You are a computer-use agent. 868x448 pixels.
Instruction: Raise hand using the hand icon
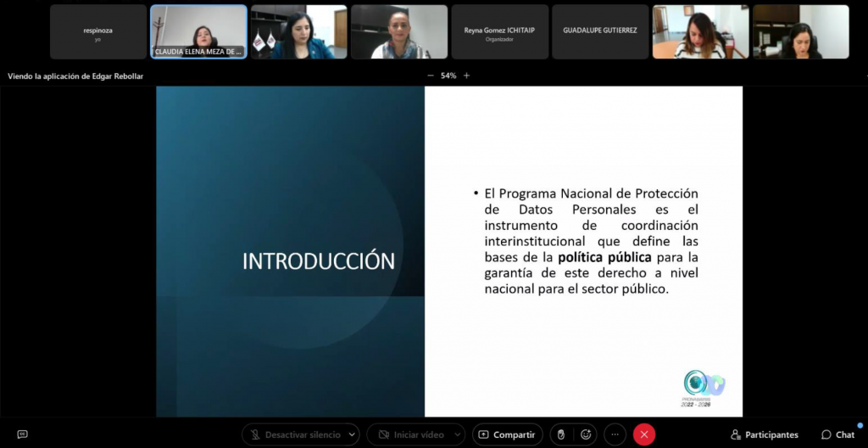[x=561, y=434]
